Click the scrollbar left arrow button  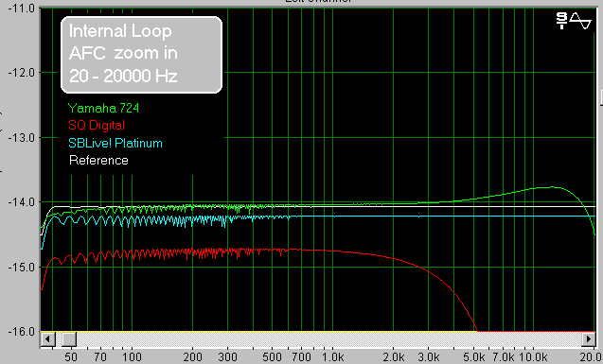tap(48, 339)
